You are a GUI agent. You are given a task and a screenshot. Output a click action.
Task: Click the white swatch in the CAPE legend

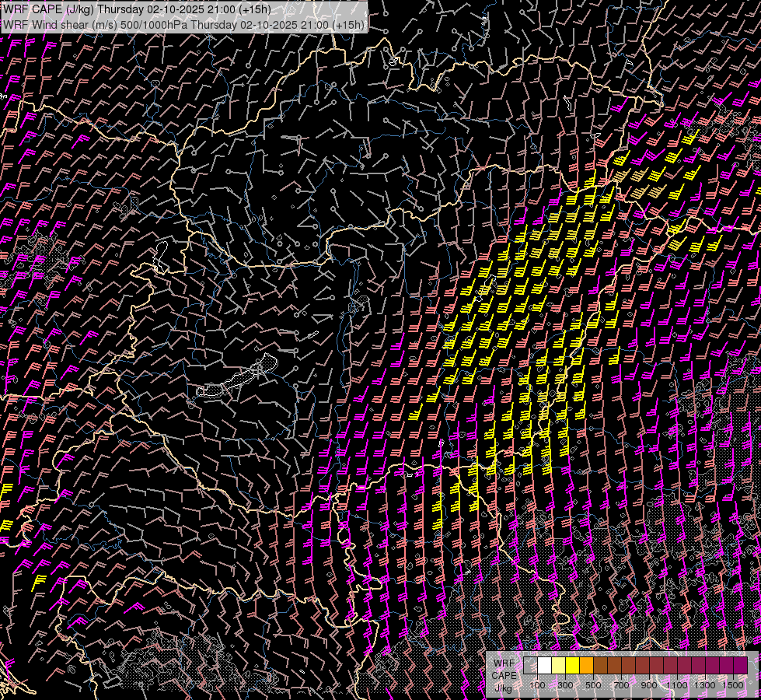(x=544, y=666)
